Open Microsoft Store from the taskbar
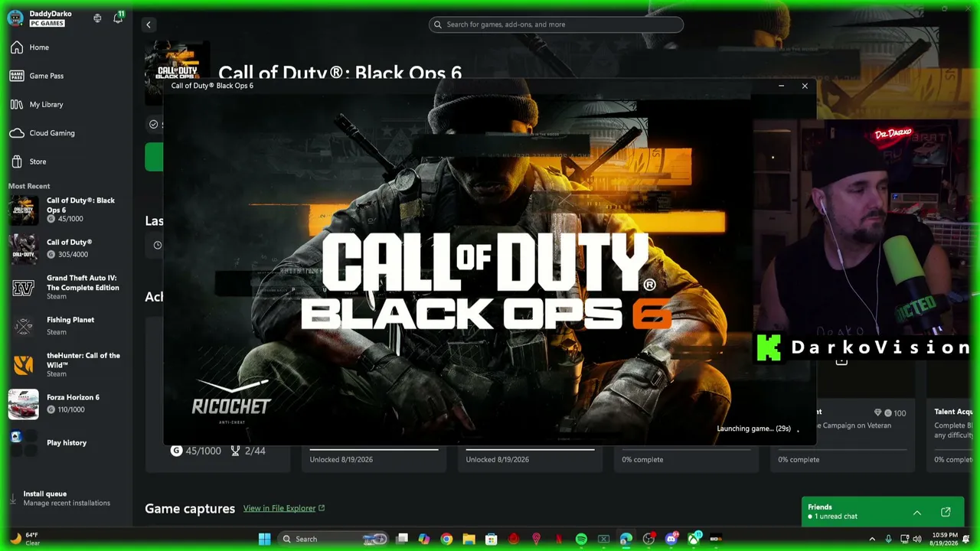Viewport: 980px width, 551px height. pos(492,539)
